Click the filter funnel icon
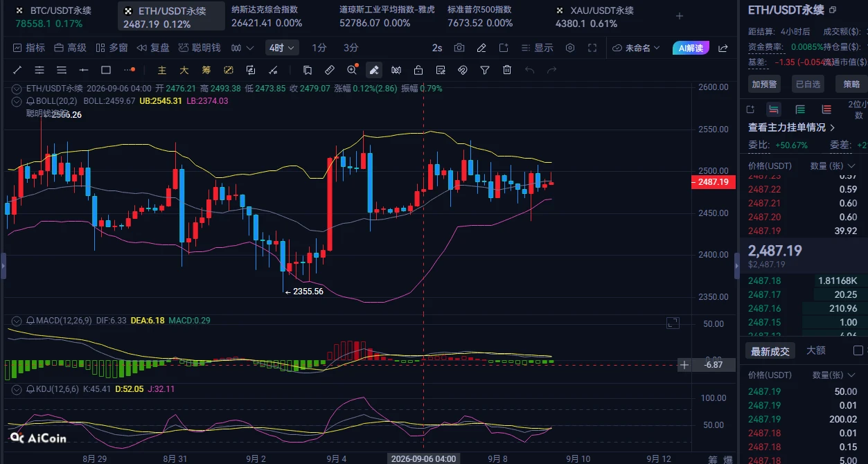The height and width of the screenshot is (464, 868). click(x=485, y=70)
